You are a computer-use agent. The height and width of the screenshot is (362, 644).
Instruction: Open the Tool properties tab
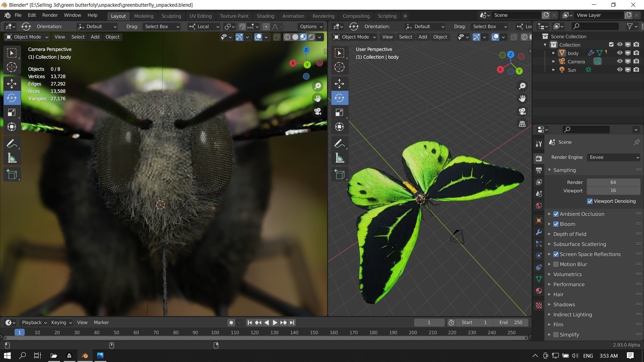(x=539, y=144)
